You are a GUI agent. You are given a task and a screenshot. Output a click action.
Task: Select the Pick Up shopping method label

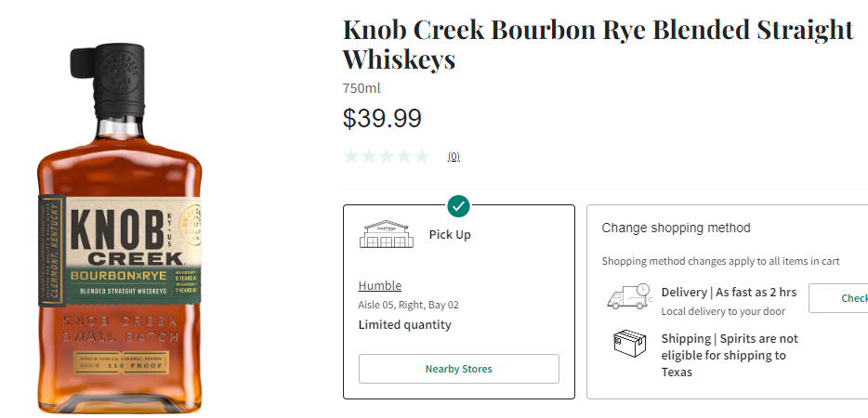(x=450, y=235)
